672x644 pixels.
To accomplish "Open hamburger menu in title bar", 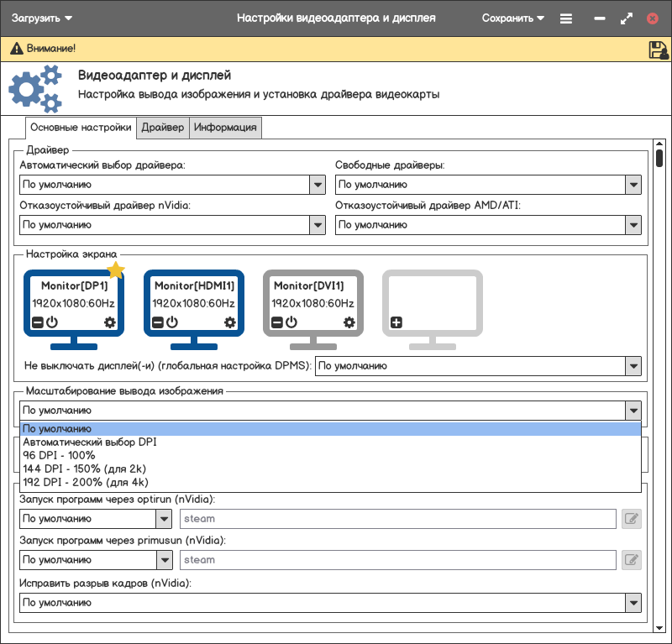I will pyautogui.click(x=566, y=18).
